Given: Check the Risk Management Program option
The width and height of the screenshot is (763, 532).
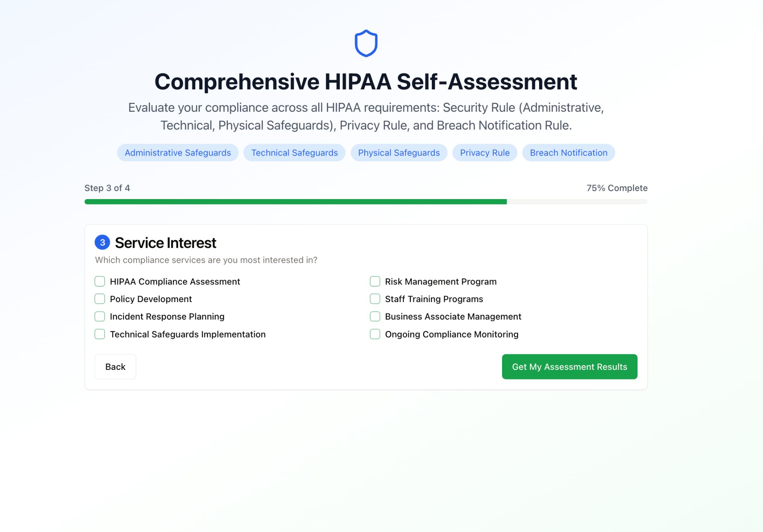Looking at the screenshot, I should pos(375,281).
